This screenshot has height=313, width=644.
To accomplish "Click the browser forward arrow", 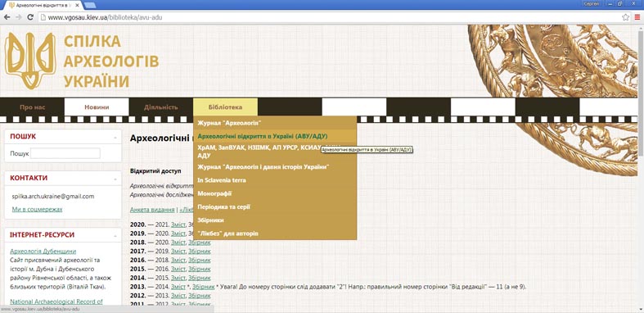I will point(19,17).
